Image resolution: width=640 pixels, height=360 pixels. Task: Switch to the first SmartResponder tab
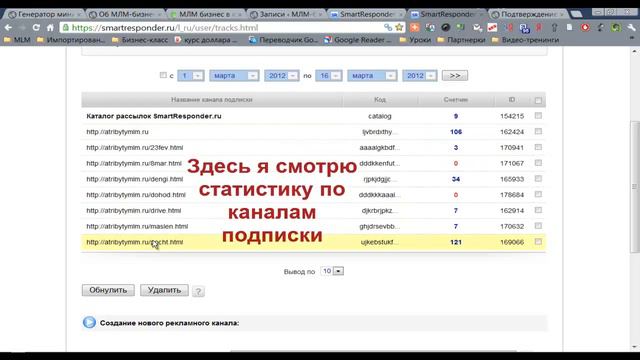tap(366, 14)
